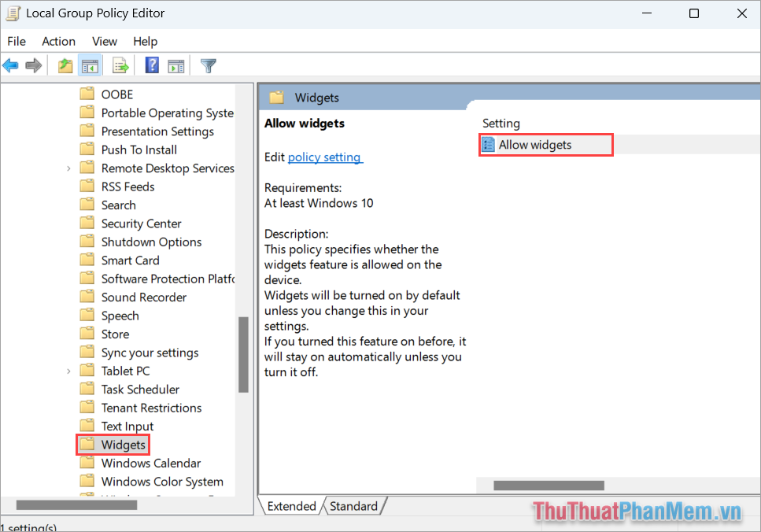Click the Back arrow toolbar icon
The image size is (761, 532).
(10, 65)
